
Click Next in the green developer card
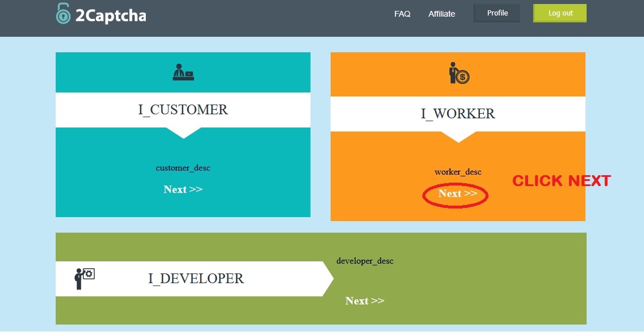point(364,301)
